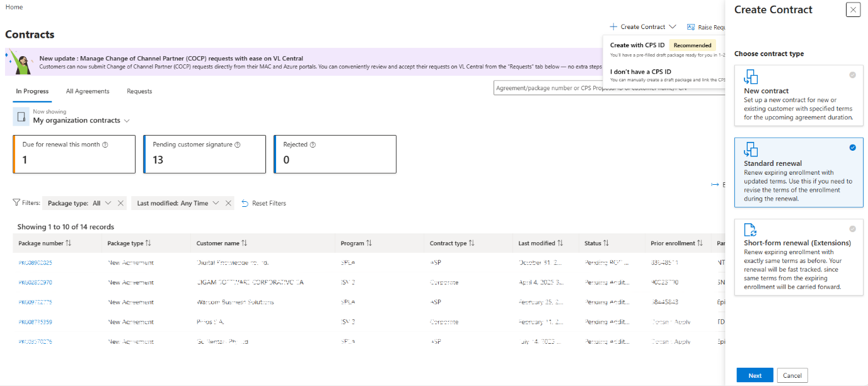This screenshot has width=868, height=386.
Task: Click the agreement/package number search field
Action: 609,88
